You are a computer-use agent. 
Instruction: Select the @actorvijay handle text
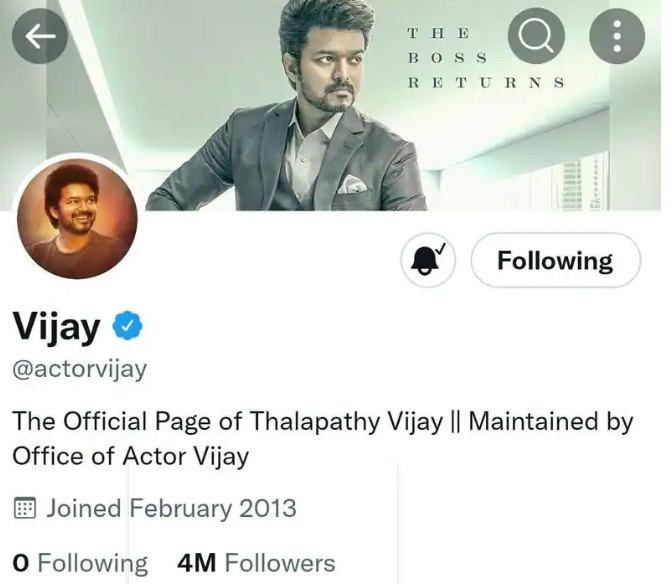point(80,369)
